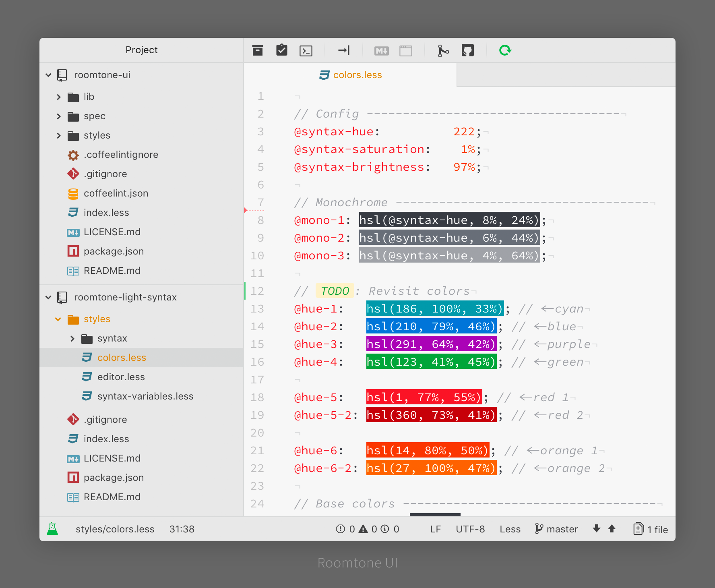The image size is (715, 588).
Task: Click the Project panel header
Action: point(141,50)
